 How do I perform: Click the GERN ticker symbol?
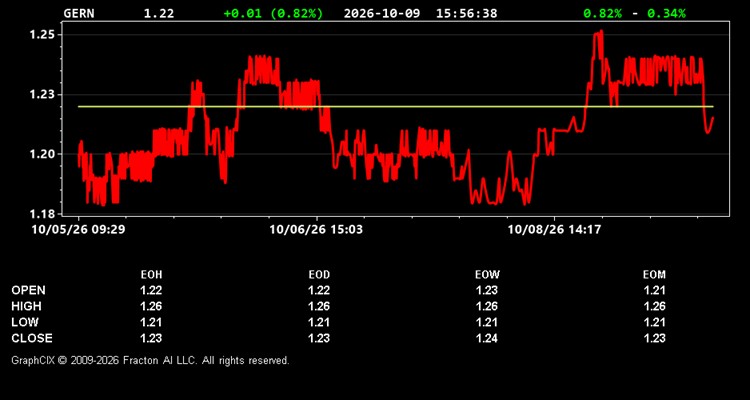click(79, 13)
